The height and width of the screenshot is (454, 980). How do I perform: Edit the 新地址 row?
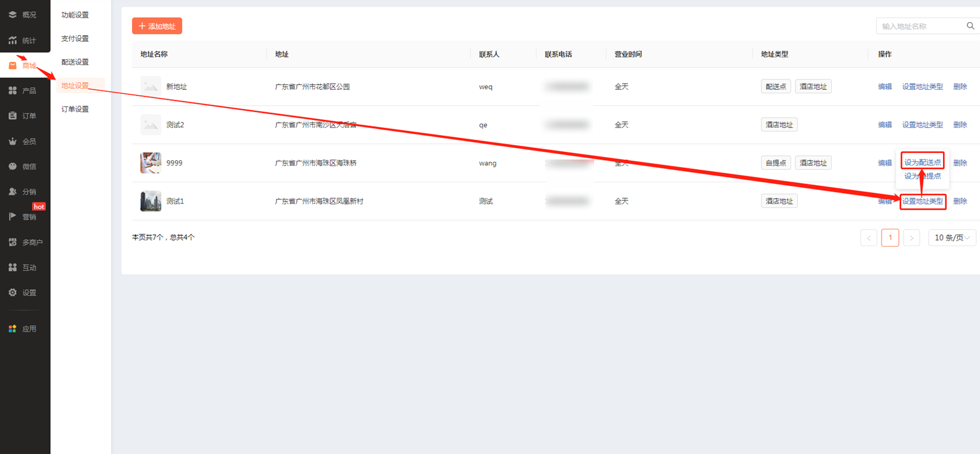pos(885,87)
